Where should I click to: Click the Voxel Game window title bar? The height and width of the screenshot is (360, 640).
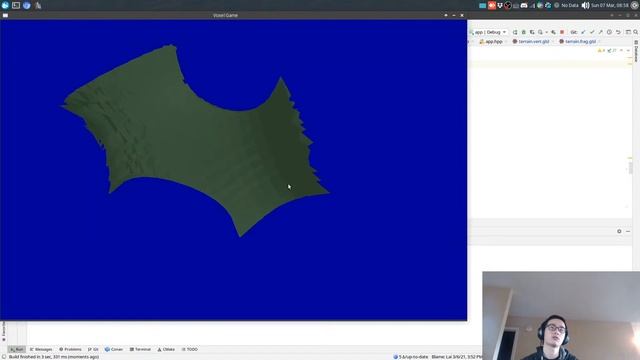[x=225, y=15]
